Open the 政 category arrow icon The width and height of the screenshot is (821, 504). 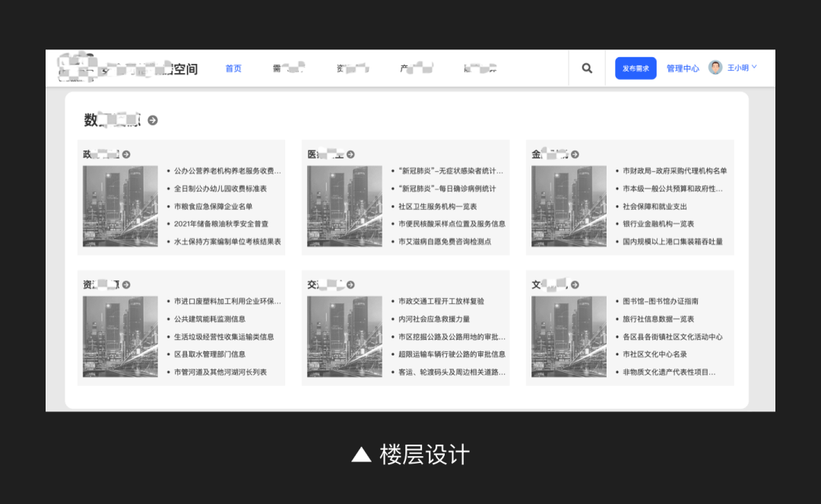pos(126,154)
